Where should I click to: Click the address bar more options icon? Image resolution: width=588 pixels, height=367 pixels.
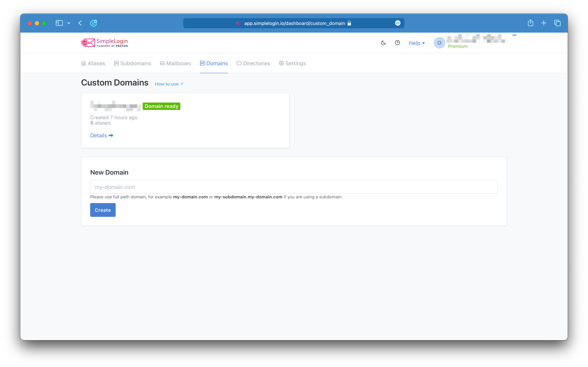click(x=398, y=23)
